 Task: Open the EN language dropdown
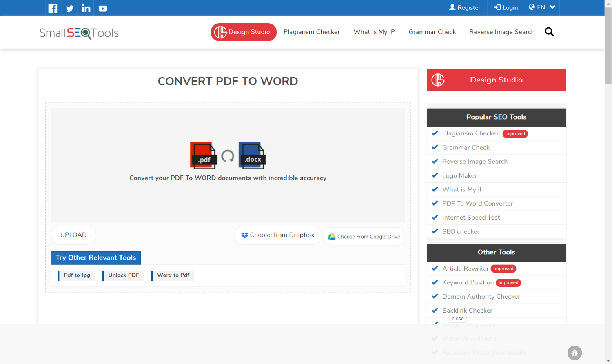tap(542, 7)
